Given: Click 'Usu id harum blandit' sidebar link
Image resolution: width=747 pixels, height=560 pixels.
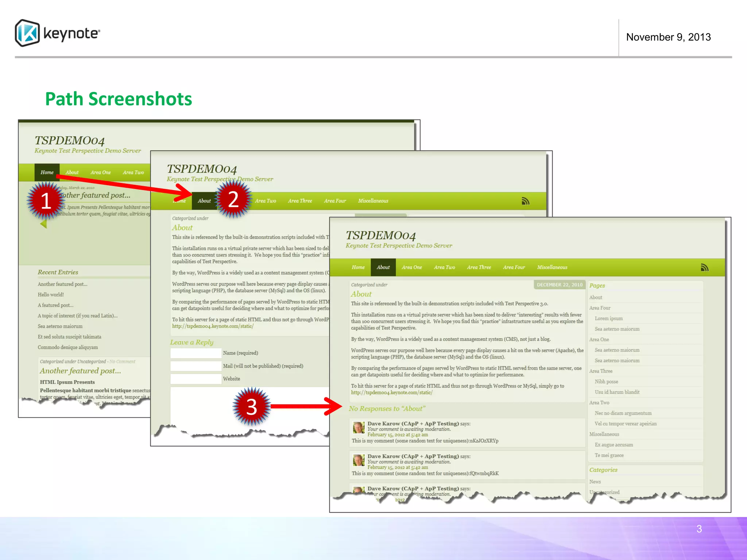Looking at the screenshot, I should click(617, 392).
